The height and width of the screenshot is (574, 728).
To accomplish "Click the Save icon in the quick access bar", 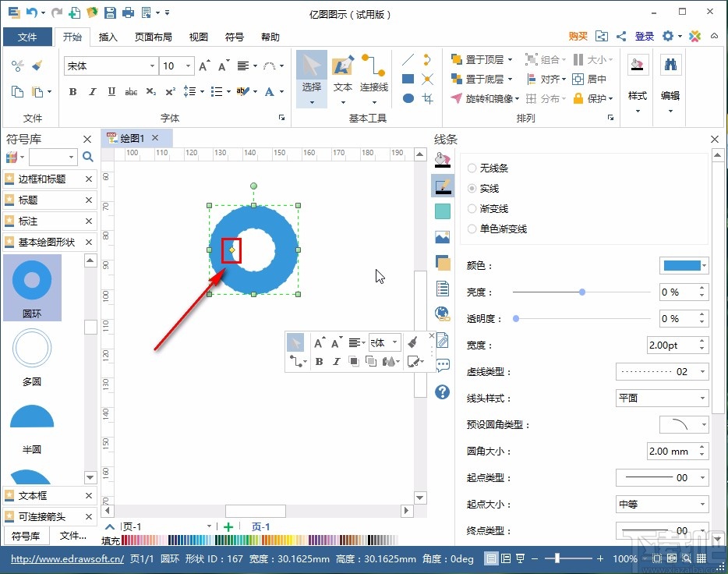I will 110,12.
